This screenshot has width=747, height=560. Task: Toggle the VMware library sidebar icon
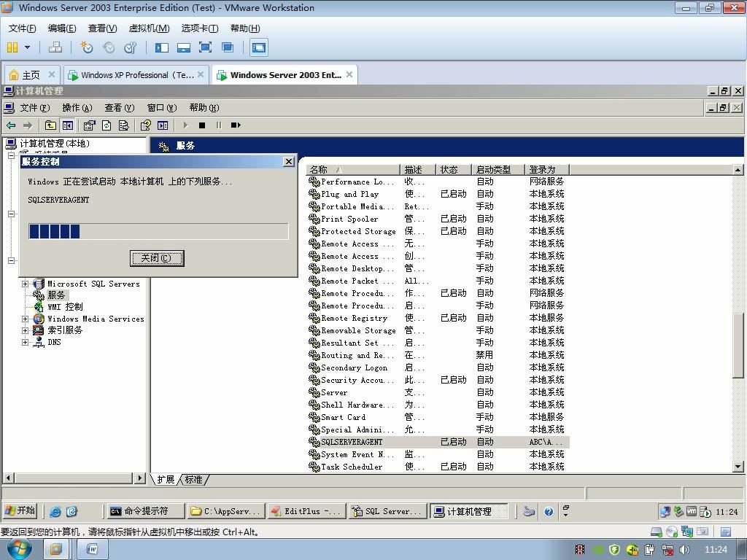pyautogui.click(x=162, y=47)
